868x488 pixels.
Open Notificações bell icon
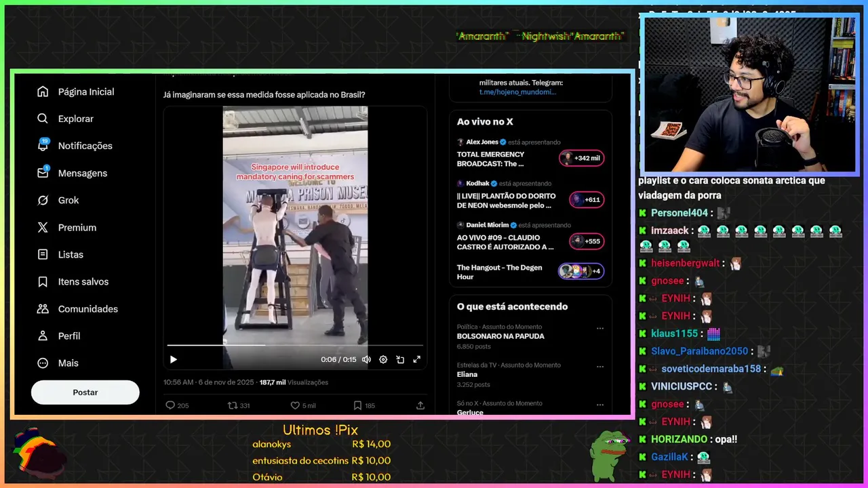(x=43, y=145)
